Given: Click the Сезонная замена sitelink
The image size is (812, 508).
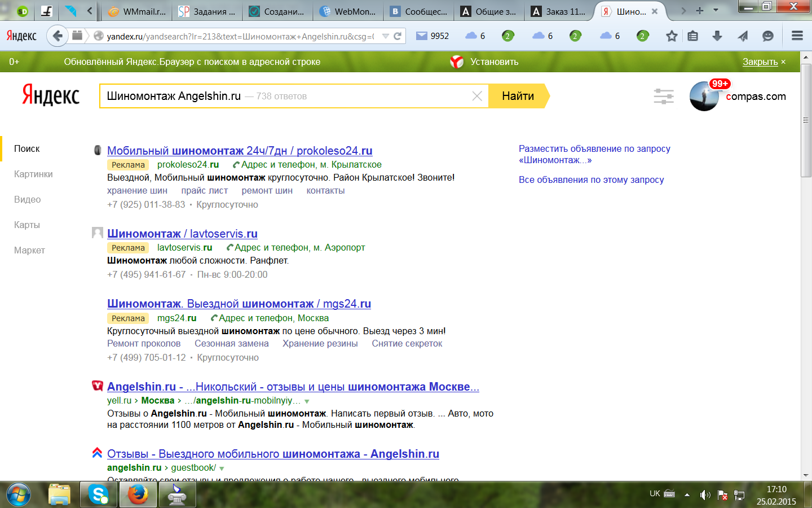Looking at the screenshot, I should 232,344.
